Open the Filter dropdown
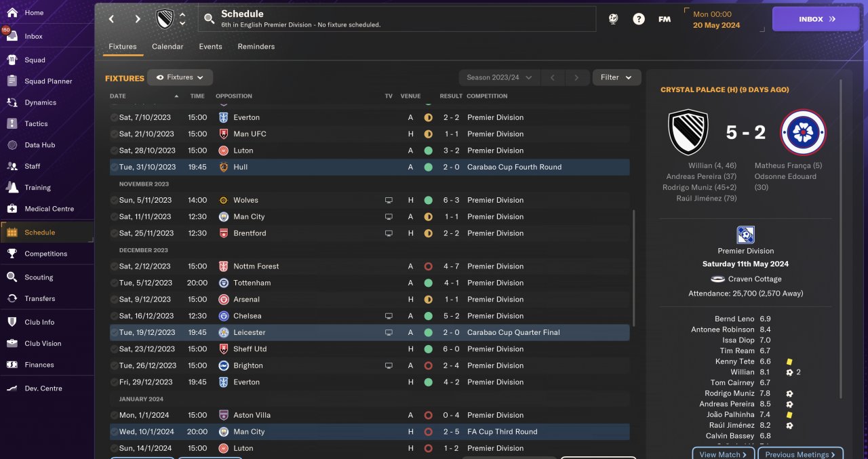The image size is (868, 459). point(616,77)
